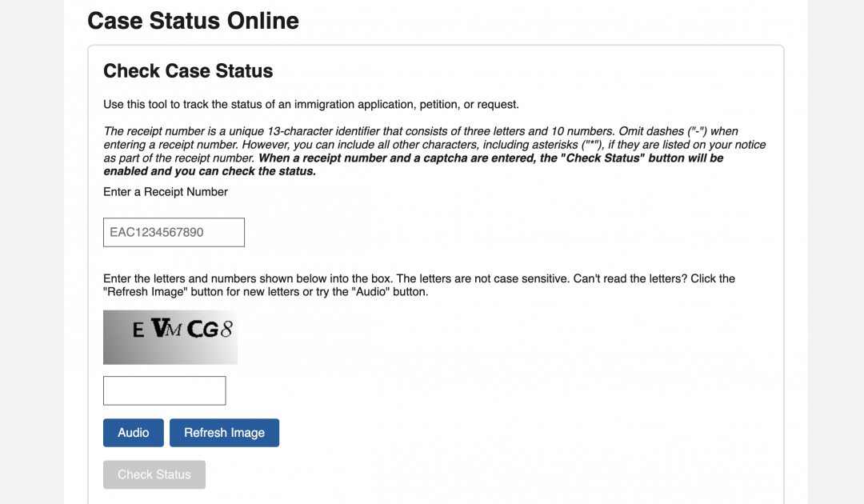Click the grayed-out Check Status button

(x=154, y=474)
